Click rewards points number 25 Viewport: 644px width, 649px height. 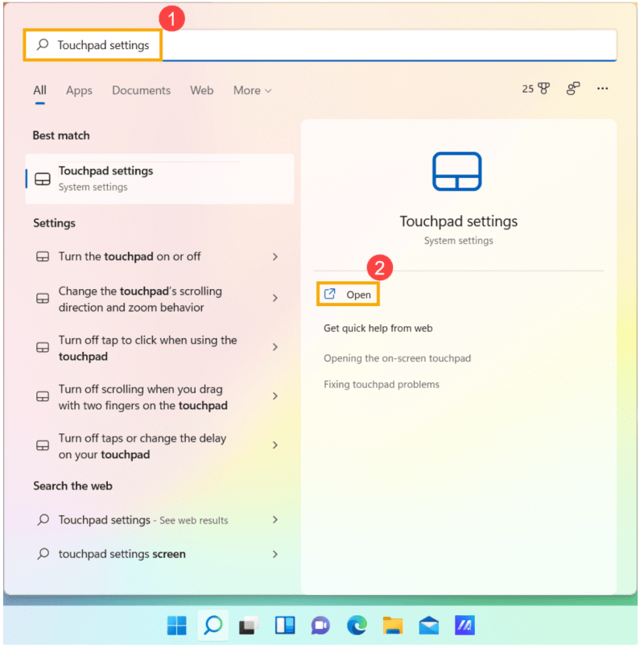528,89
